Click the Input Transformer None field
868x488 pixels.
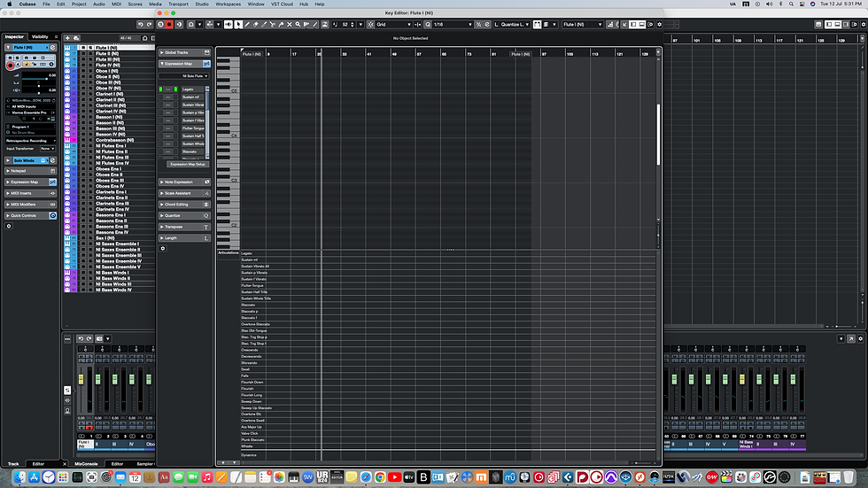[47, 148]
